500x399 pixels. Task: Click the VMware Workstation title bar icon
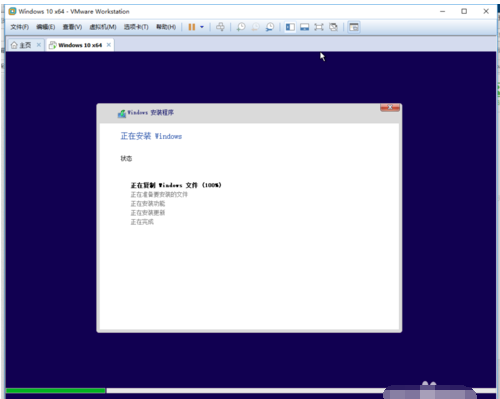(12, 11)
